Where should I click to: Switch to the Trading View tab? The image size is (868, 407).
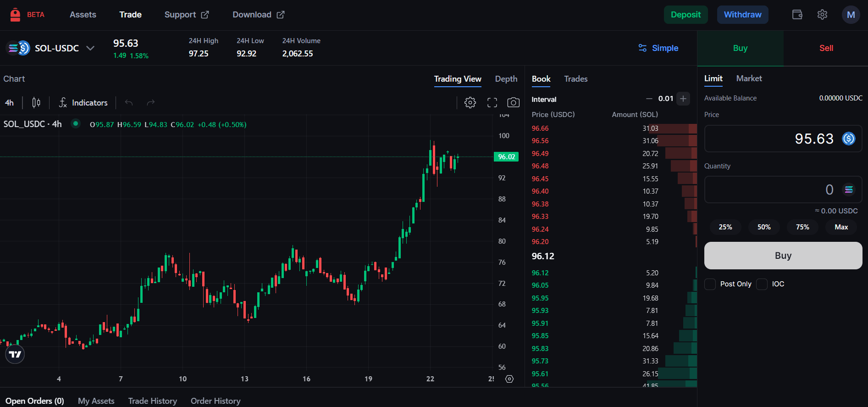[x=458, y=79]
